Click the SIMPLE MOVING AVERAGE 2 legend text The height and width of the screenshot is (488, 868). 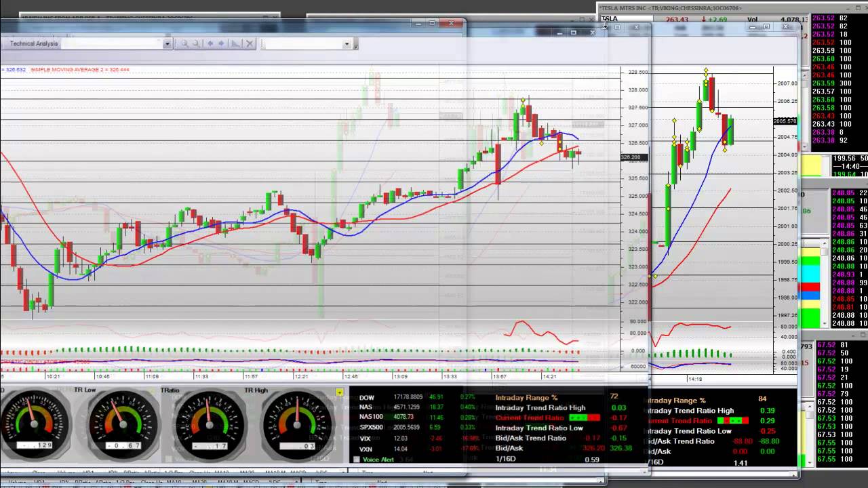[x=79, y=70]
